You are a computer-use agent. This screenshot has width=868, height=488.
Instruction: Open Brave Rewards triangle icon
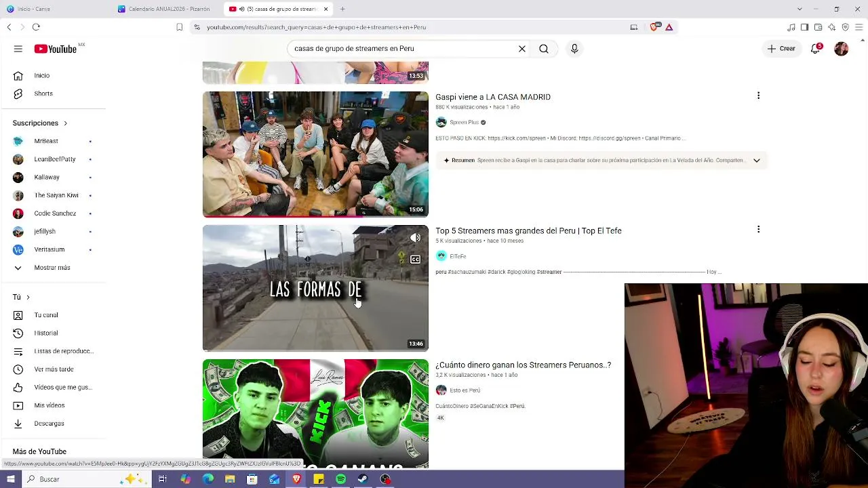click(x=669, y=27)
